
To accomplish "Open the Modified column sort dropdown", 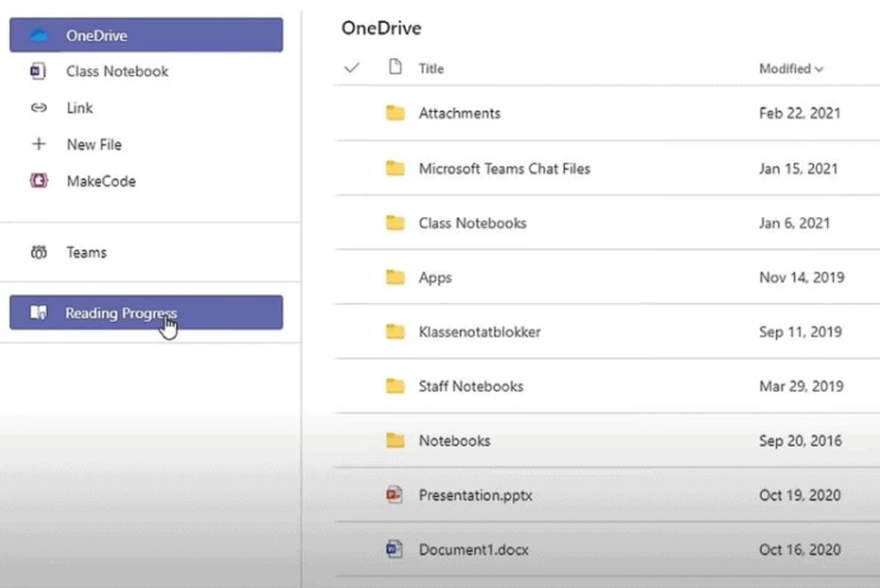I will tap(791, 68).
